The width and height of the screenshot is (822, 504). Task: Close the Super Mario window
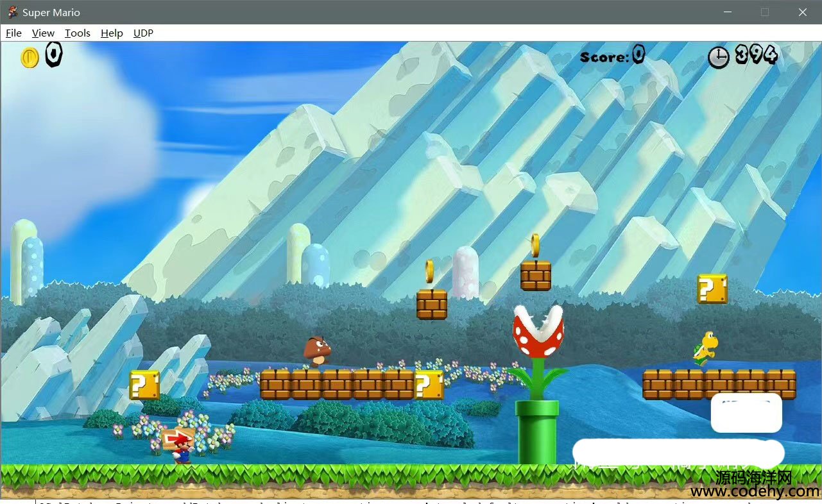pos(803,12)
